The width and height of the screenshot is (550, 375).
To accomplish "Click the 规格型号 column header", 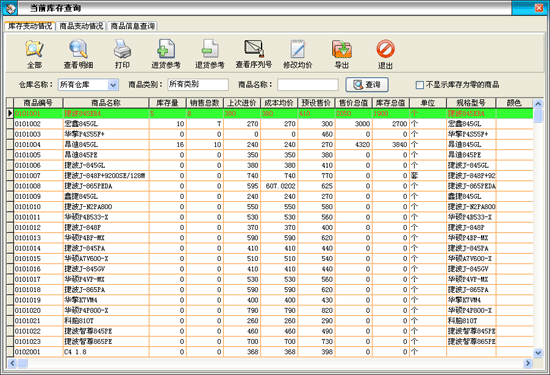I will pyautogui.click(x=471, y=103).
